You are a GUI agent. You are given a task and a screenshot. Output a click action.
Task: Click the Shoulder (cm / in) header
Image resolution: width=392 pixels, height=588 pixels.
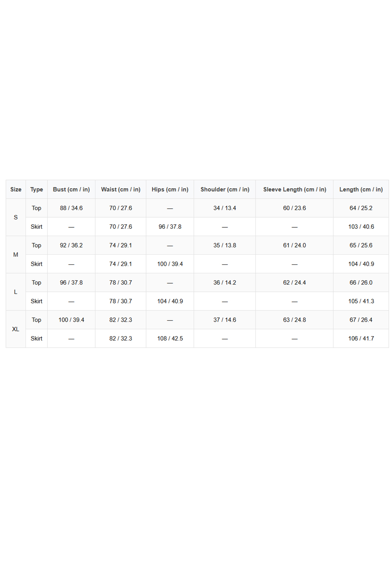[x=225, y=190]
